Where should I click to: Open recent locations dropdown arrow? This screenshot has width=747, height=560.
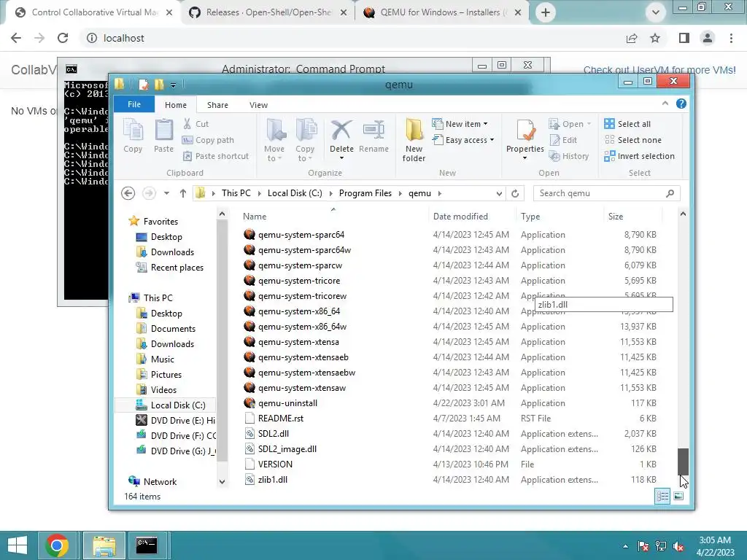coord(166,193)
